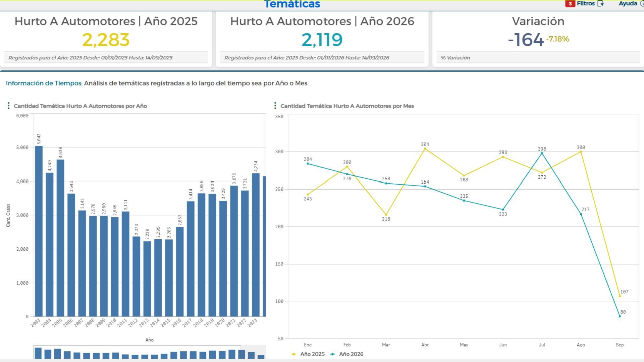The width and height of the screenshot is (644, 362).
Task: Click the 'Variación' card title
Action: 538,21
